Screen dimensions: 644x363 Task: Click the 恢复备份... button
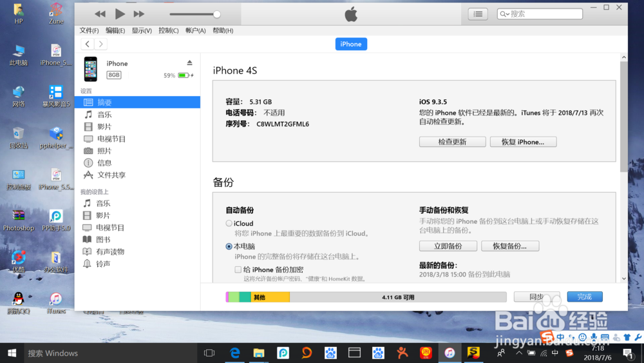510,246
